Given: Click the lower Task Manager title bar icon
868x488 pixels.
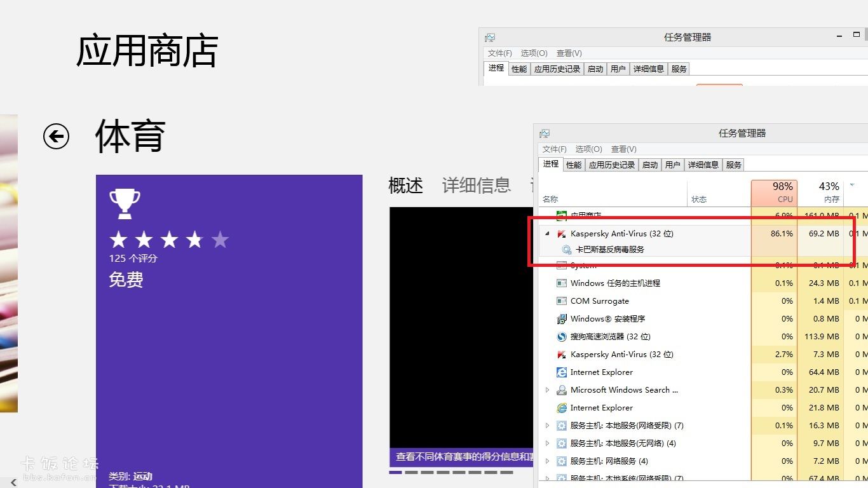Looking at the screenshot, I should tap(545, 133).
